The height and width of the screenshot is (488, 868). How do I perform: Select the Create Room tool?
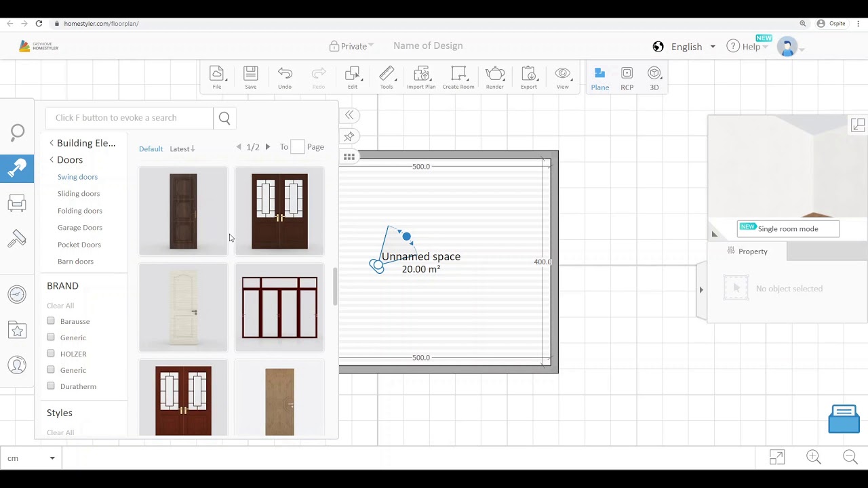click(x=458, y=77)
